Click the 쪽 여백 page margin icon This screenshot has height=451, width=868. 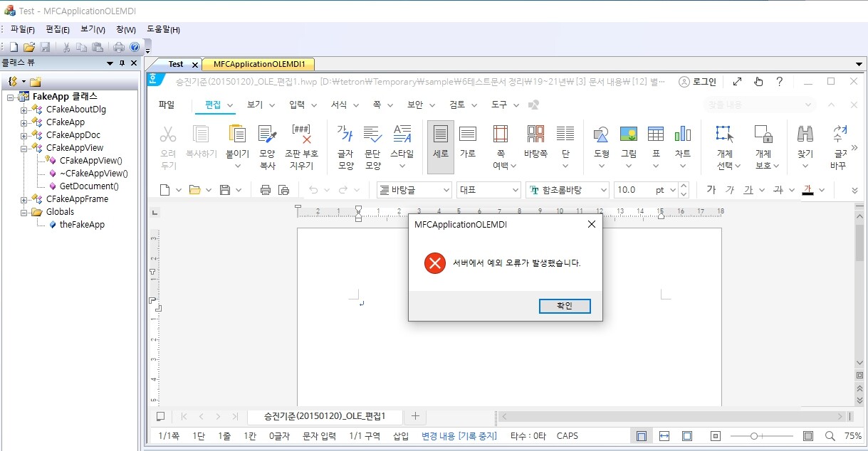tap(501, 134)
